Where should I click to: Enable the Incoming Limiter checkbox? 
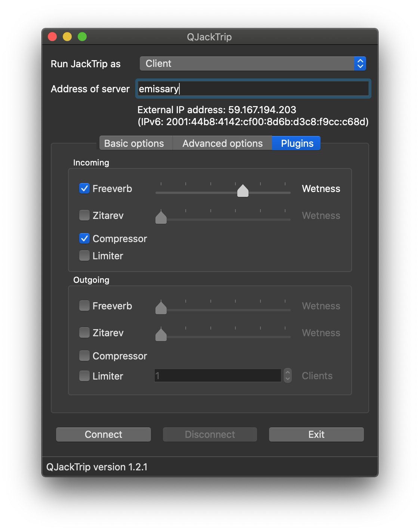(x=84, y=256)
